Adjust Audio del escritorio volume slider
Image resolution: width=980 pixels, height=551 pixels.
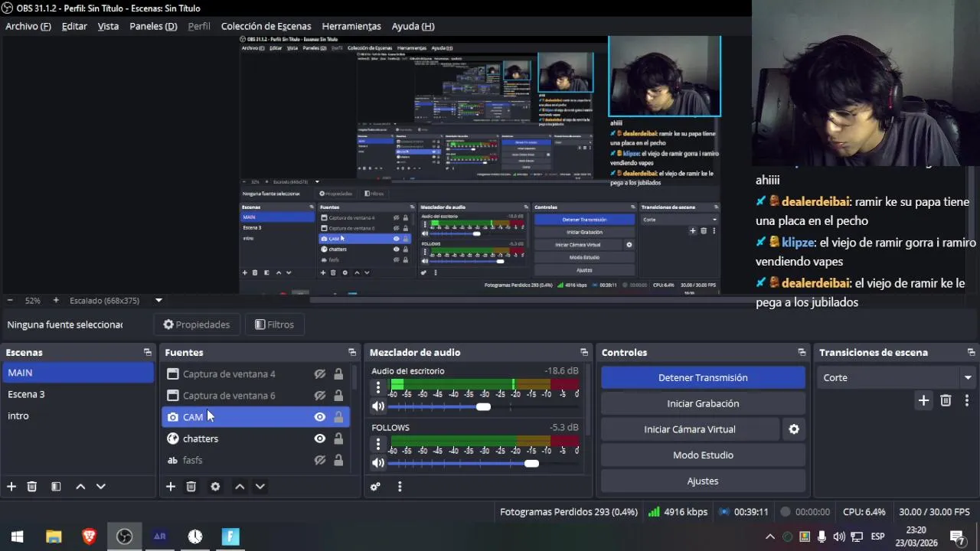coord(483,406)
